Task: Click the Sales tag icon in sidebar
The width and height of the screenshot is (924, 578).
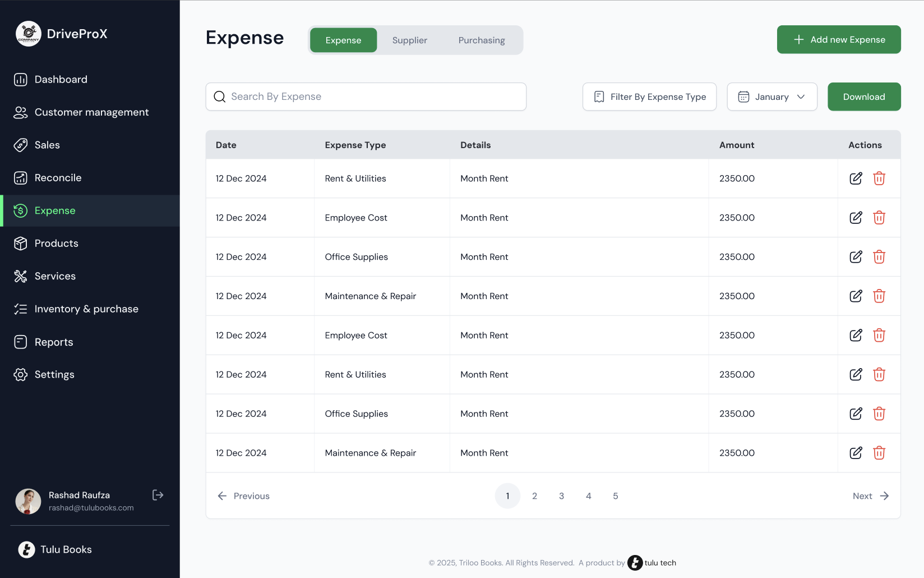Action: [x=21, y=145]
